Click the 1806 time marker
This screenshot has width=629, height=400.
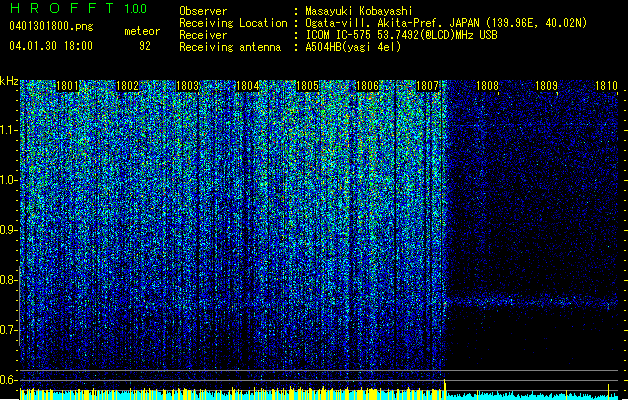coord(367,86)
